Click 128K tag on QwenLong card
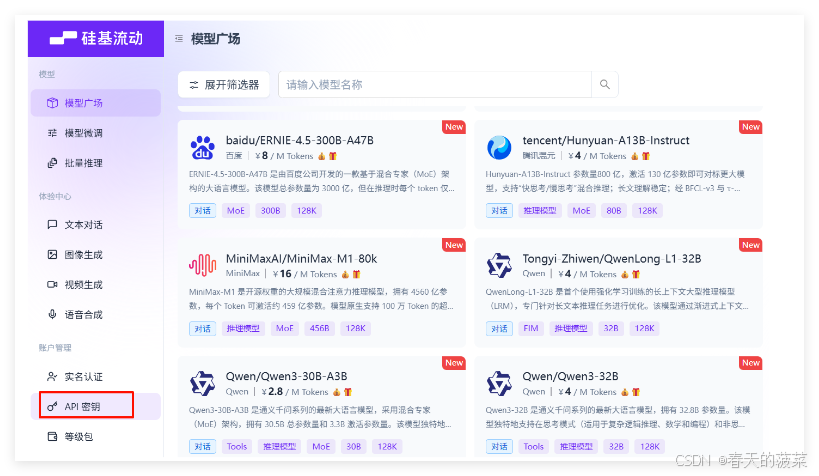Screen dimensions: 819x476 [644, 328]
